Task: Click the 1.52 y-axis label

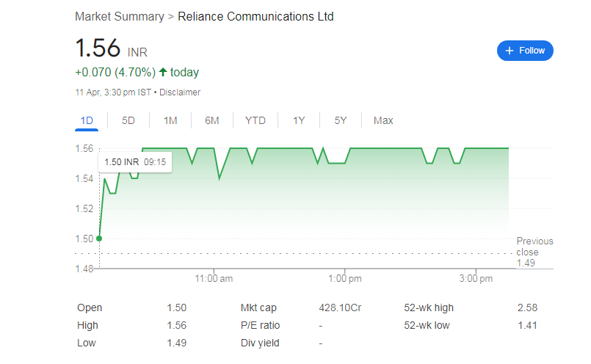Action: point(84,208)
